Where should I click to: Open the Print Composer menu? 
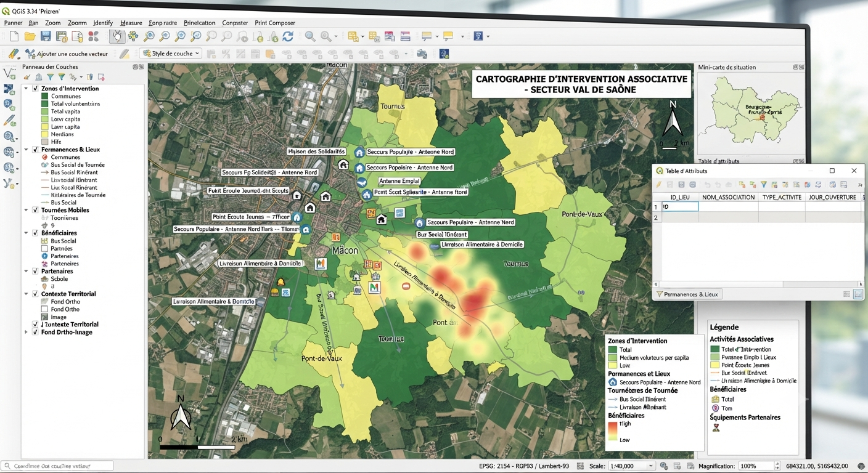275,23
